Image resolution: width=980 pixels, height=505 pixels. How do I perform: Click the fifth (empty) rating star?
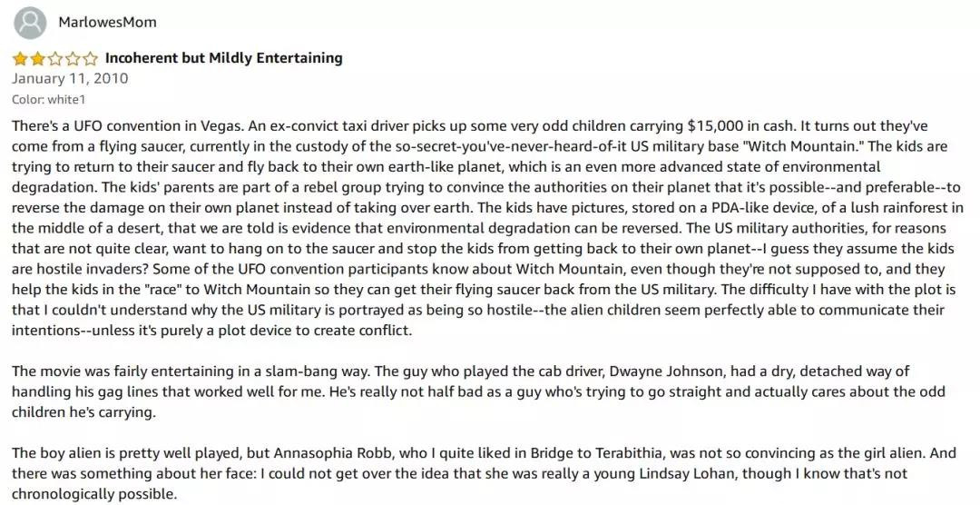tap(90, 59)
